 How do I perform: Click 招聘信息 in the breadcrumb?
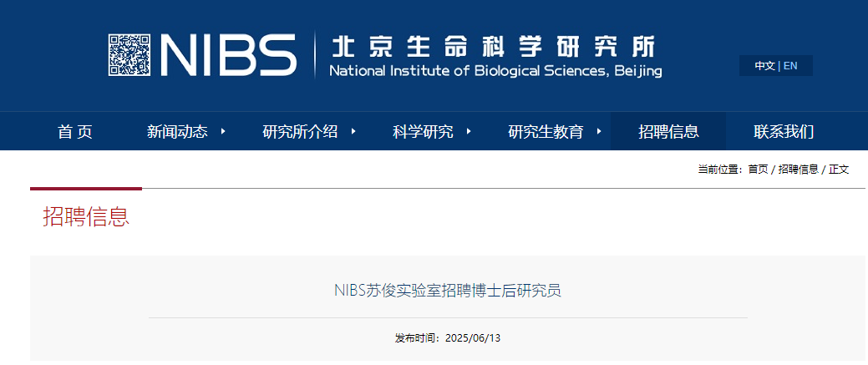pyautogui.click(x=799, y=170)
